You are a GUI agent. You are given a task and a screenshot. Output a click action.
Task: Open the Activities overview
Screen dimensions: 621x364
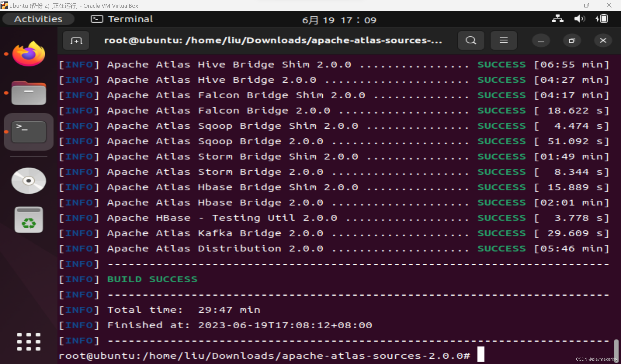click(x=38, y=19)
